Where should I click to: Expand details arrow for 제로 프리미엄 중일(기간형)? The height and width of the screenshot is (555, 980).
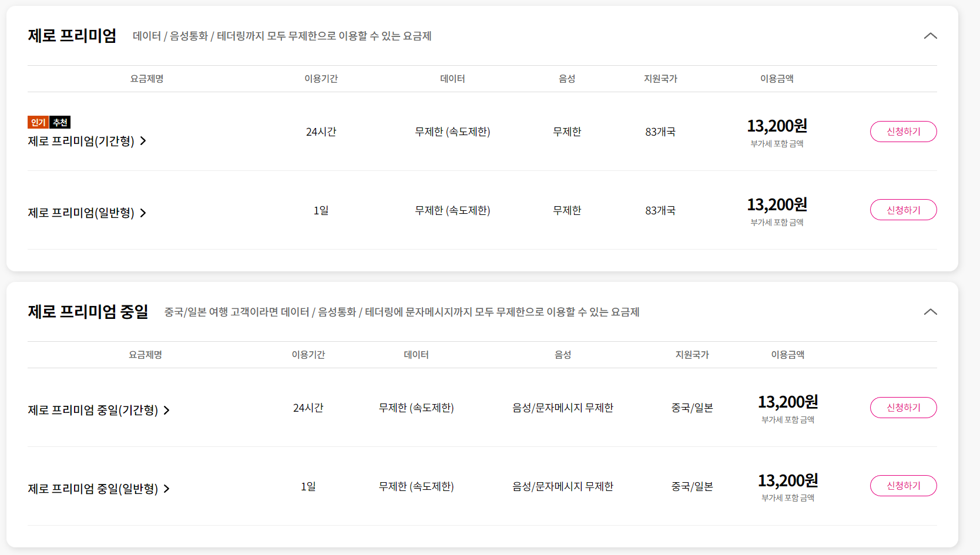tap(168, 411)
